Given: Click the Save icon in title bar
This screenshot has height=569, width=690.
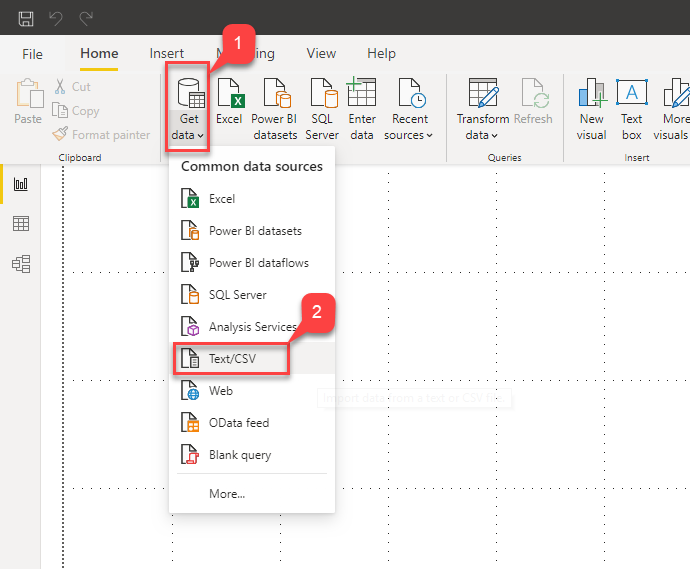Looking at the screenshot, I should point(26,18).
